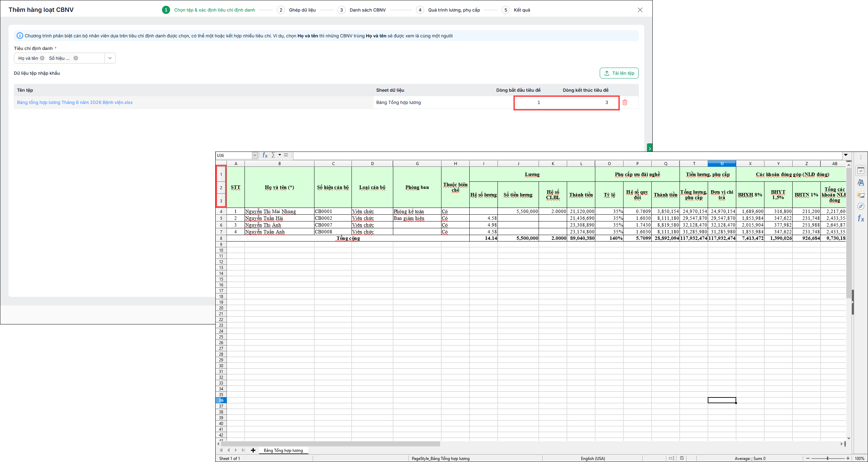Select step 3 'Danh sách CBNV'

pos(362,10)
